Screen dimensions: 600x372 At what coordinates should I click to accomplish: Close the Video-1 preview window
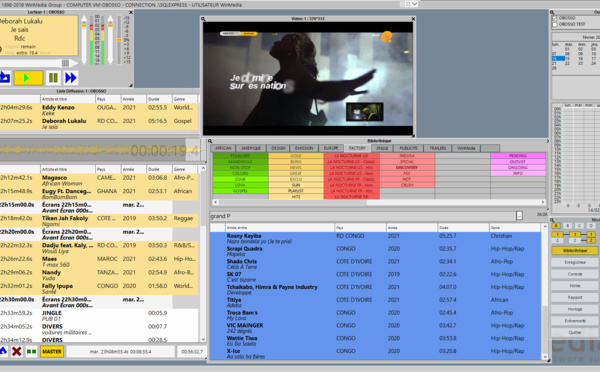[413, 19]
